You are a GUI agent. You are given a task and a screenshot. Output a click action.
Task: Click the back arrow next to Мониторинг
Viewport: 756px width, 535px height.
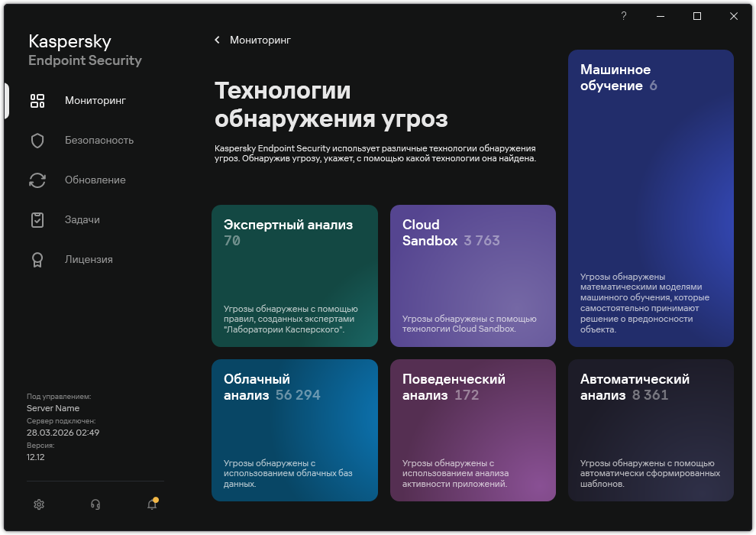pos(217,40)
